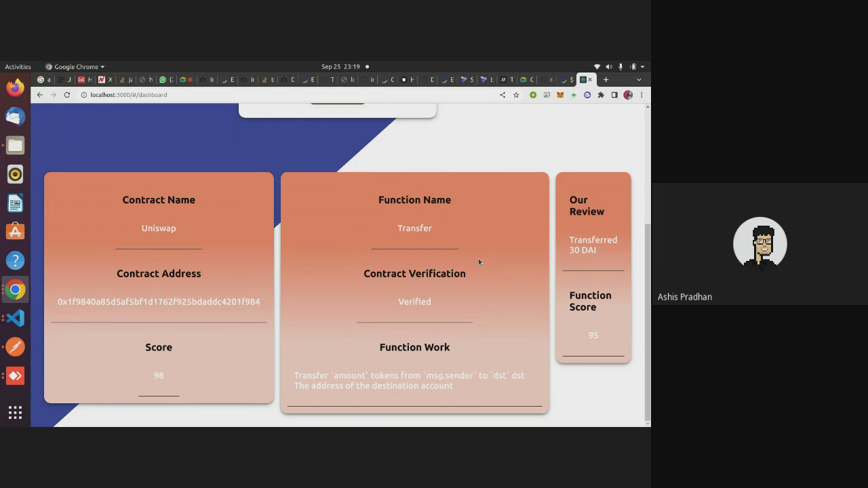Click the Verified status text
The width and height of the screenshot is (868, 488).
[414, 302]
